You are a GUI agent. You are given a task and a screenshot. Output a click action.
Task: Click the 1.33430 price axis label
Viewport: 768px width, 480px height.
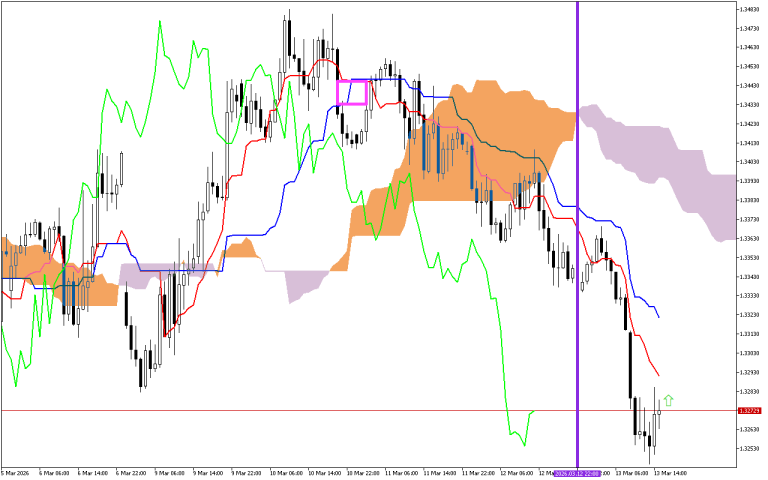[x=750, y=277]
